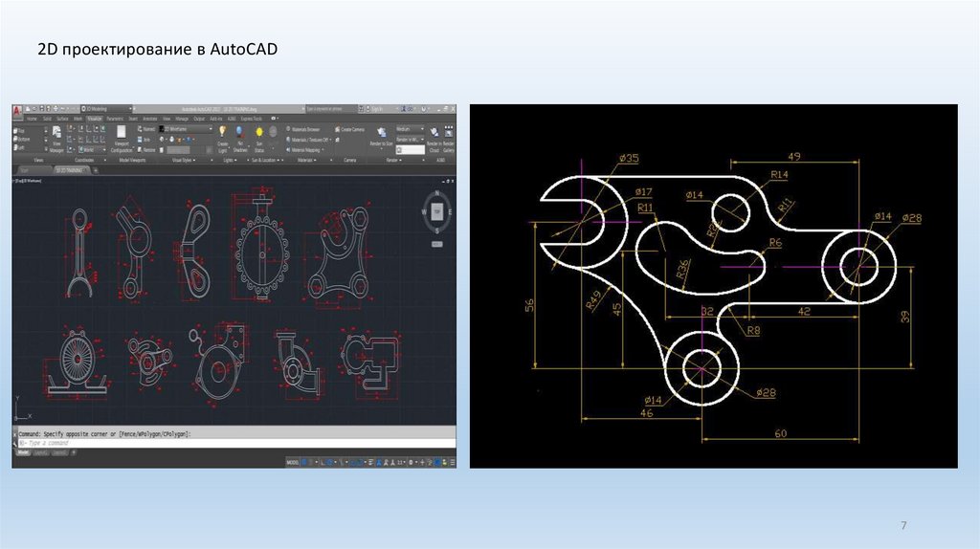Toggle Materials / Textures Off setting
The width and height of the screenshot is (980, 549).
coord(308,140)
